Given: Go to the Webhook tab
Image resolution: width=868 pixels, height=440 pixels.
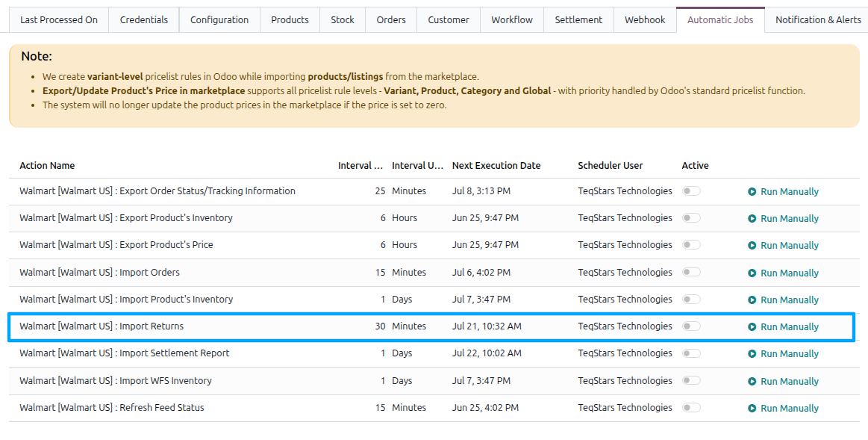Looking at the screenshot, I should (x=645, y=20).
